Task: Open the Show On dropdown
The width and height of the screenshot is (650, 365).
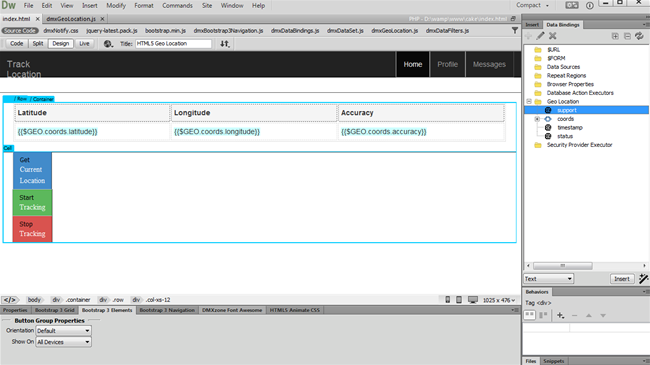Action: [63, 342]
